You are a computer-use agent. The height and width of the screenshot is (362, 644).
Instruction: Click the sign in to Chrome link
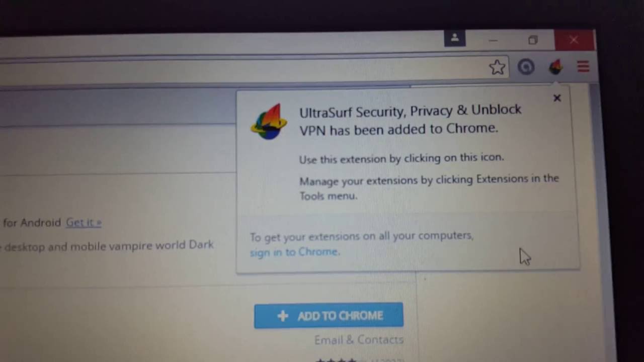click(295, 252)
